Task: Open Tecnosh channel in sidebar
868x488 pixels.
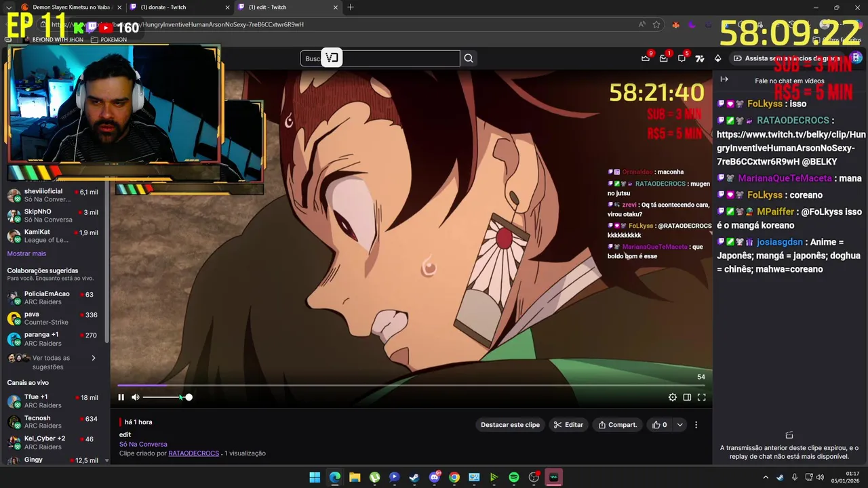Action: tap(53, 422)
